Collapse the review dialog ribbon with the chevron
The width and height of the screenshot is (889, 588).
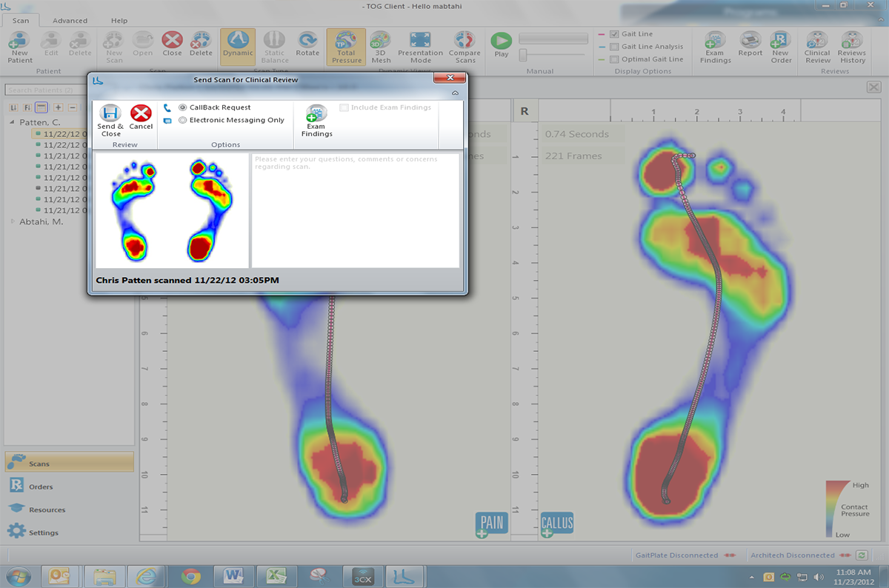pyautogui.click(x=455, y=93)
